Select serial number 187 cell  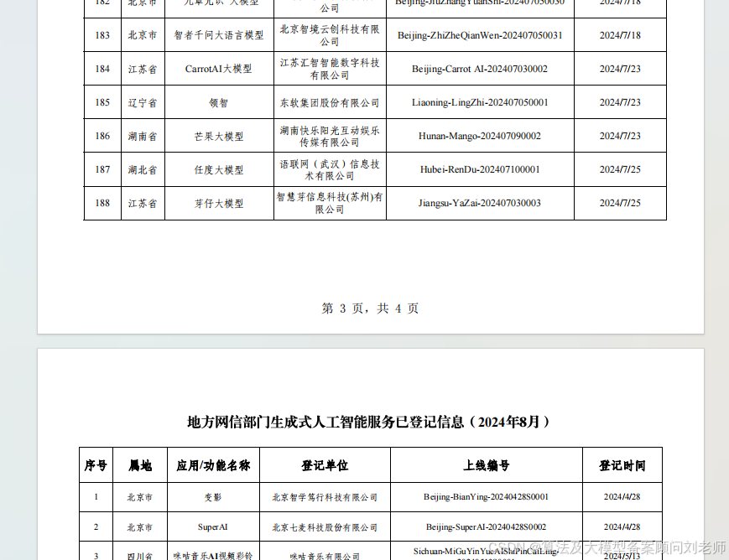pos(102,169)
